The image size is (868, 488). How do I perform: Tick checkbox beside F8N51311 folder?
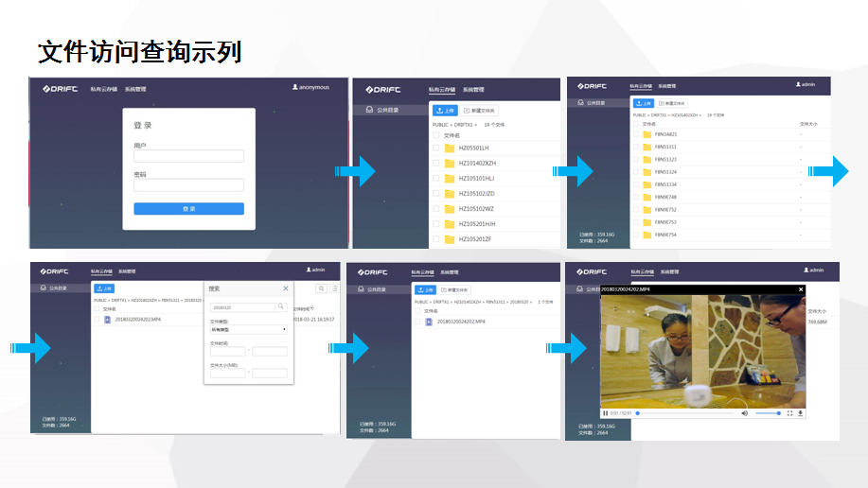click(x=636, y=148)
